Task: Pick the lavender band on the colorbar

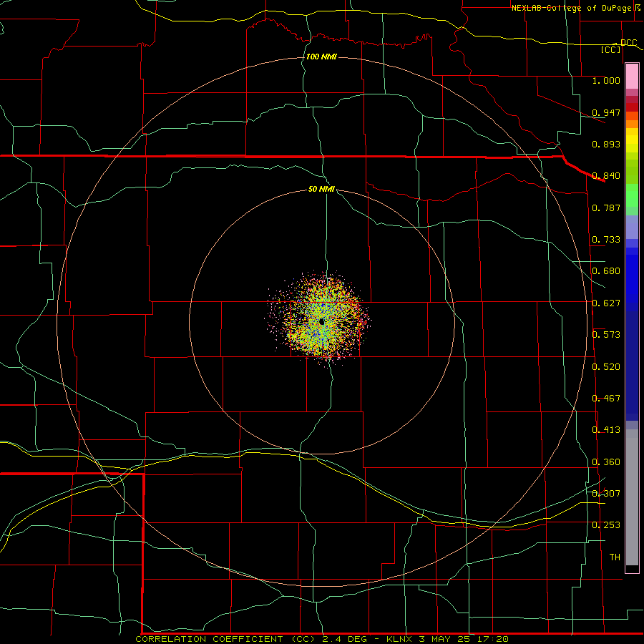Action: click(x=632, y=227)
